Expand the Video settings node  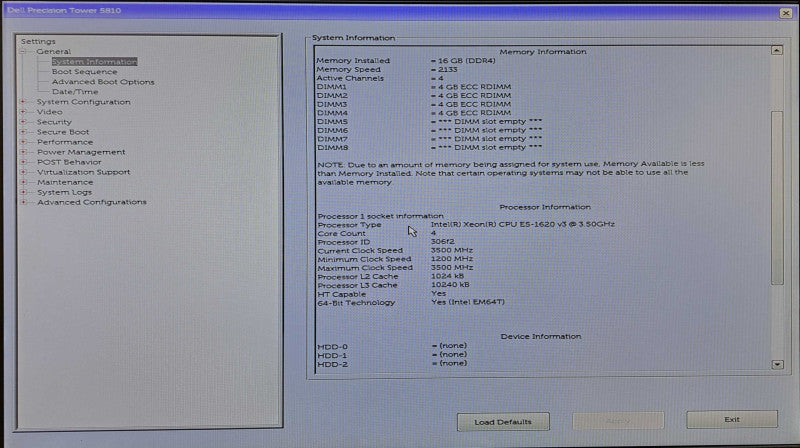coord(23,112)
